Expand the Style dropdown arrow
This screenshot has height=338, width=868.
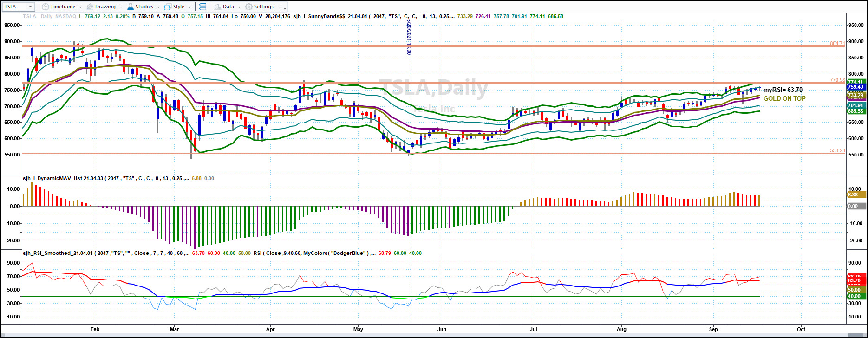(190, 7)
